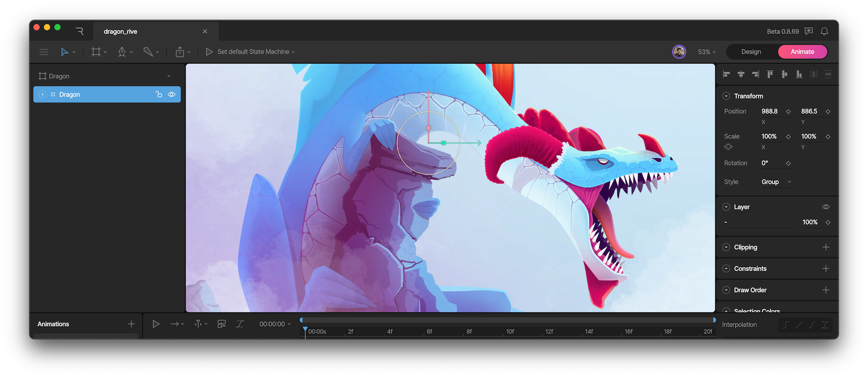Image resolution: width=868 pixels, height=378 pixels.
Task: Add a new animation with plus
Action: (131, 324)
